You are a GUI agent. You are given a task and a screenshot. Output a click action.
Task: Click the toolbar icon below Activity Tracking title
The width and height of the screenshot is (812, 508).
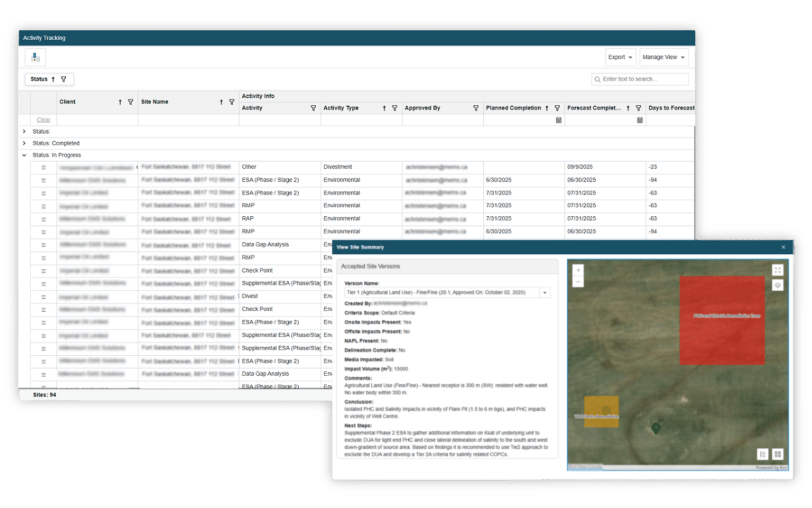pos(35,57)
